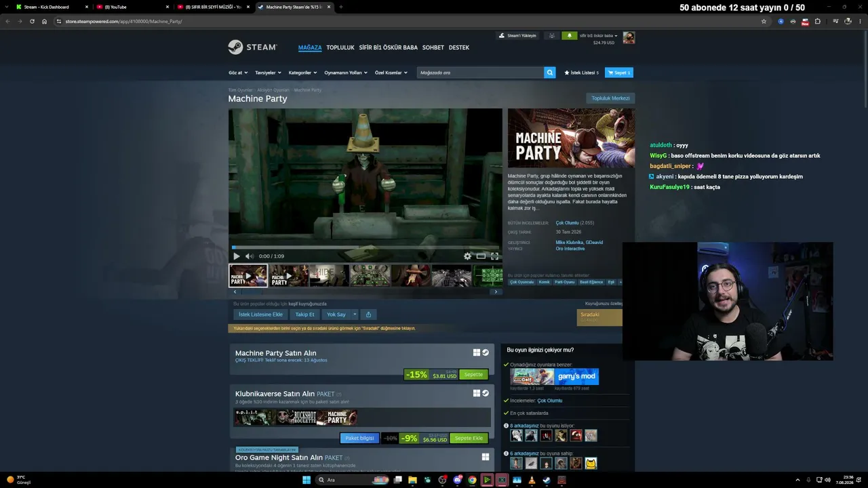Image resolution: width=868 pixels, height=488 pixels.
Task: Open File Explorer from the taskbar
Action: tap(412, 480)
